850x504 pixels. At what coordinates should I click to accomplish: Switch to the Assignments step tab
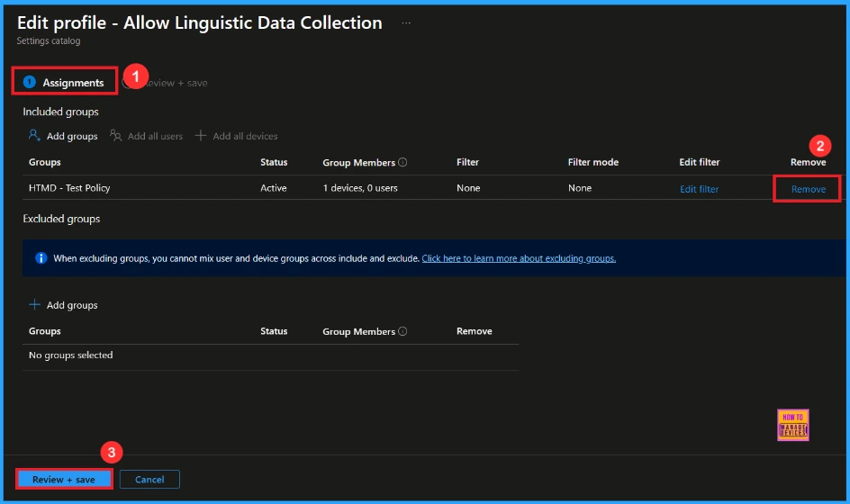pyautogui.click(x=65, y=83)
